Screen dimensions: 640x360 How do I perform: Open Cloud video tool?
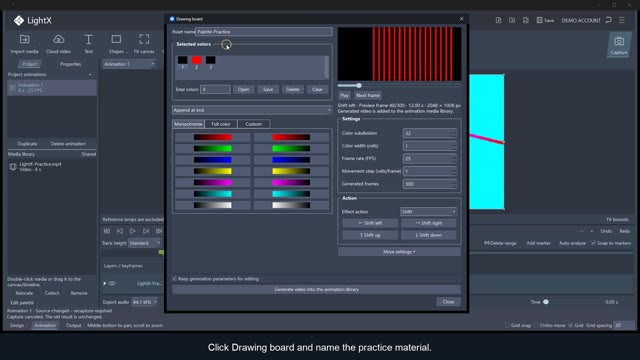tap(58, 44)
